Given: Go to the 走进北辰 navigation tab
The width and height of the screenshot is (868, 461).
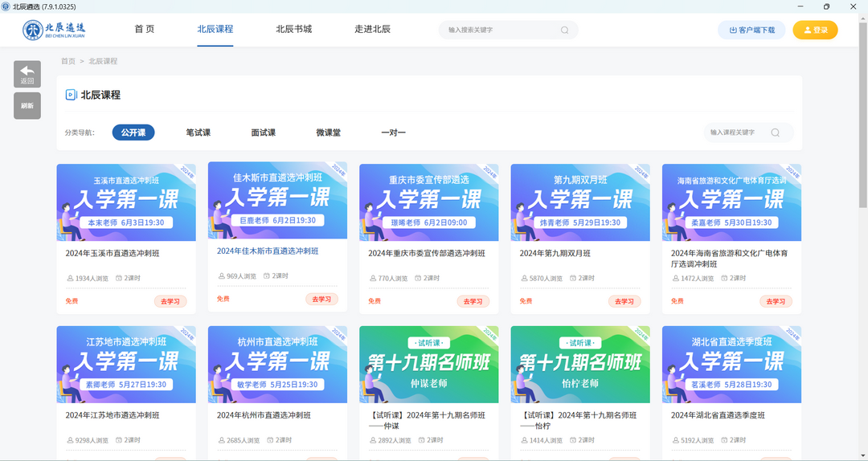Looking at the screenshot, I should point(373,30).
